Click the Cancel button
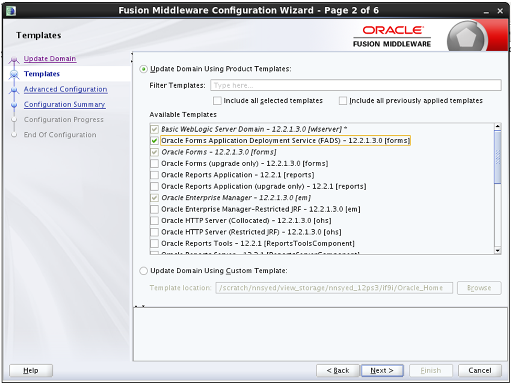Image resolution: width=512 pixels, height=384 pixels. [x=480, y=370]
